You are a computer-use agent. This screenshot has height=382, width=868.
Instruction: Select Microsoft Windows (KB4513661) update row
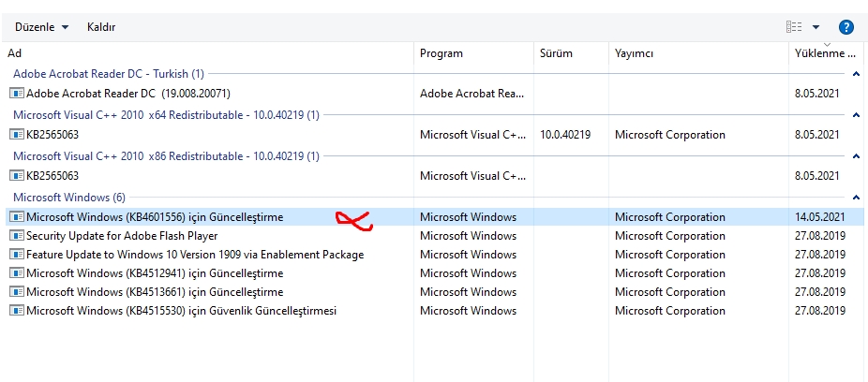tap(155, 292)
